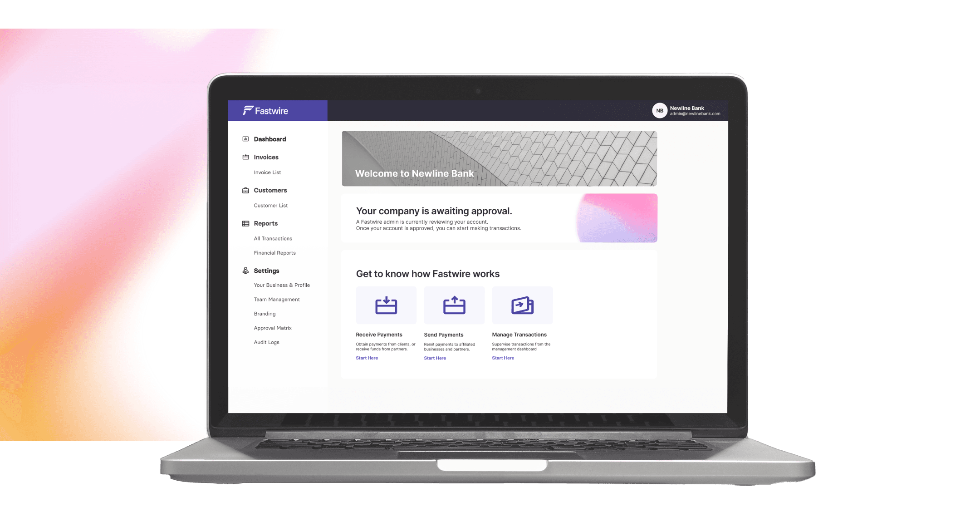Click the Settings section icon
Image resolution: width=980 pixels, height=517 pixels.
pos(245,271)
